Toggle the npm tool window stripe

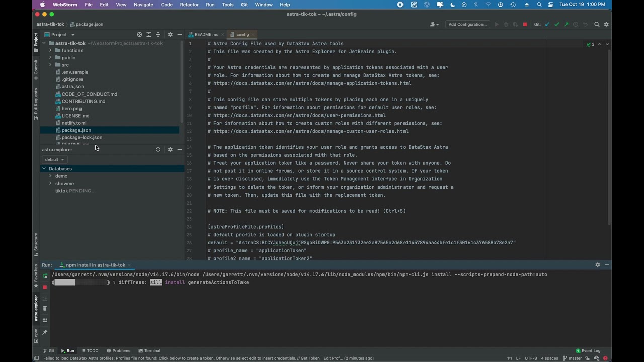(x=36, y=335)
